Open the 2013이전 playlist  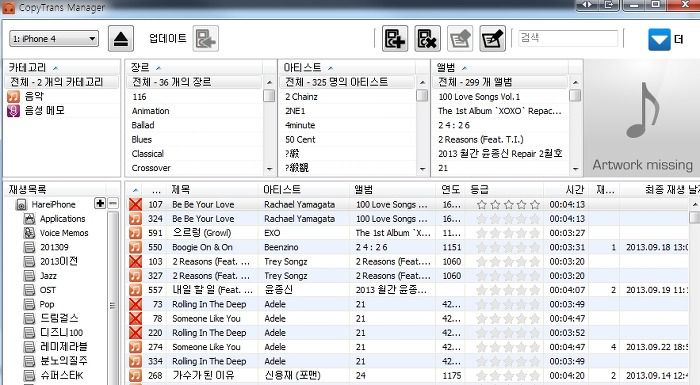coord(59,262)
